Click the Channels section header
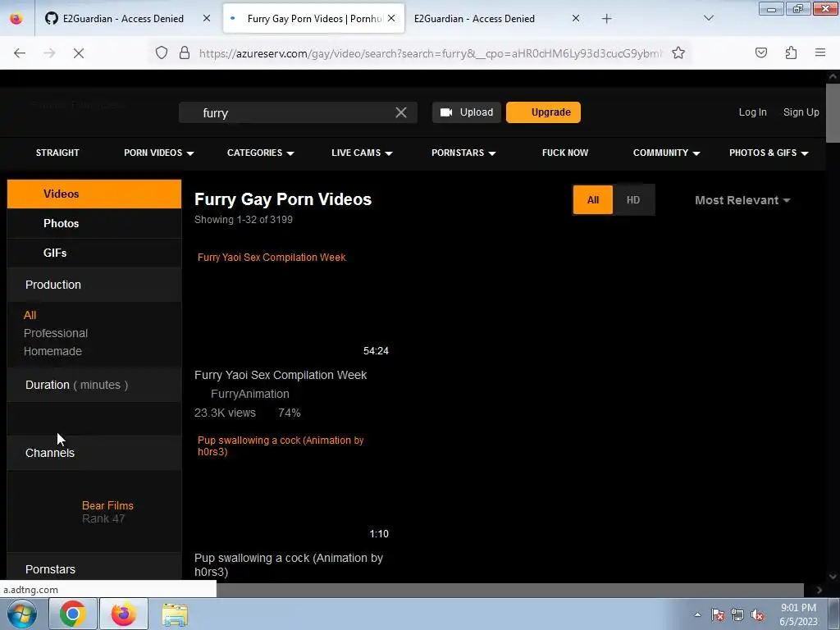Viewport: 840px width, 630px height. coord(94,453)
